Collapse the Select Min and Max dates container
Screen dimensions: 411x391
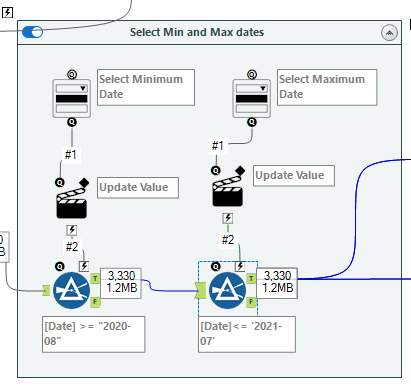[x=389, y=33]
